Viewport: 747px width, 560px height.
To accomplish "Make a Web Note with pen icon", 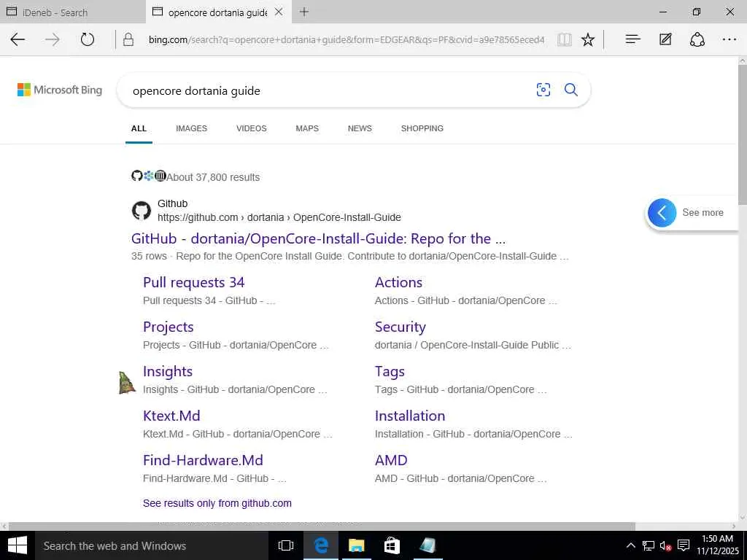I will click(x=665, y=39).
